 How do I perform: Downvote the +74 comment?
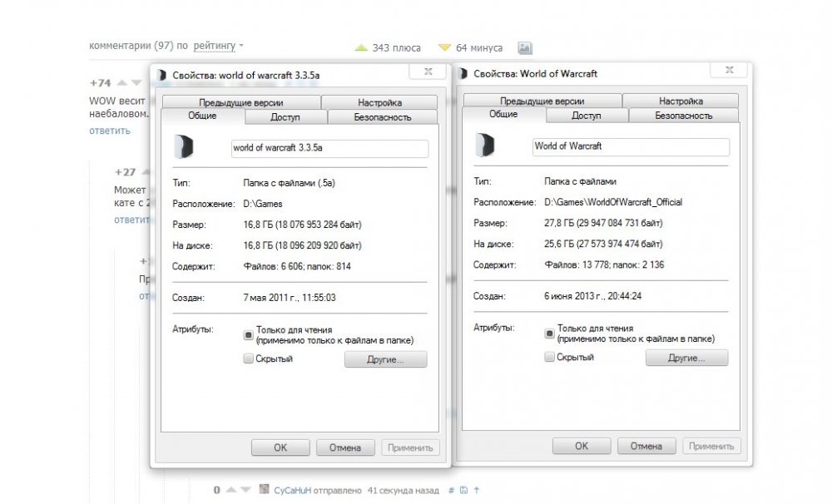[x=136, y=83]
